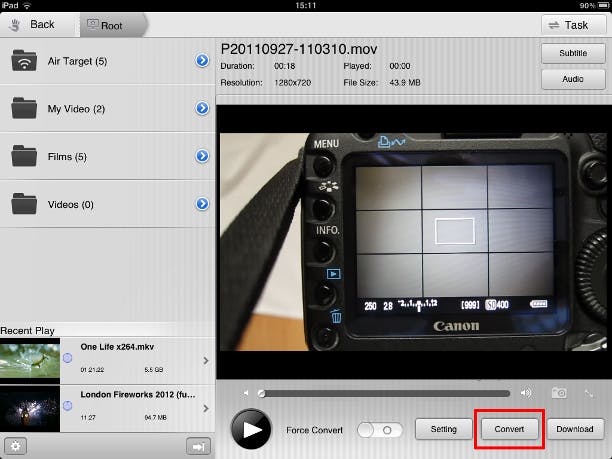612x459 pixels.
Task: Open the Task panel
Action: (573, 25)
